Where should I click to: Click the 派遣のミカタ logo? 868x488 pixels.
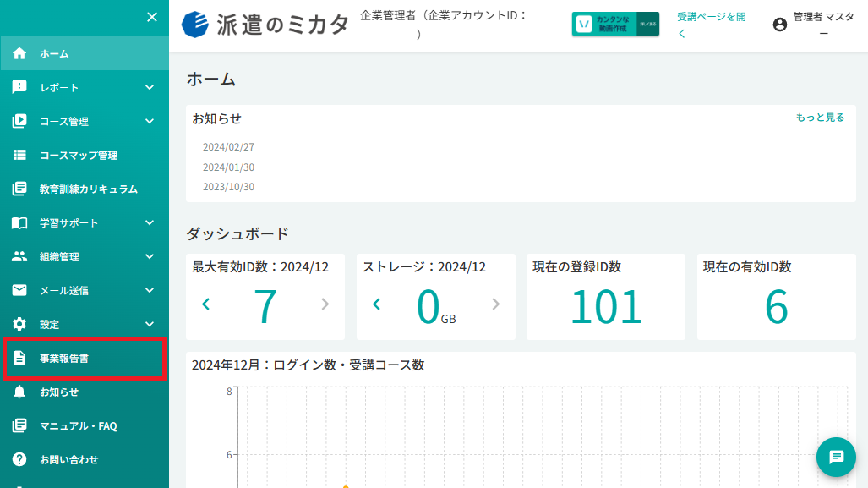265,25
